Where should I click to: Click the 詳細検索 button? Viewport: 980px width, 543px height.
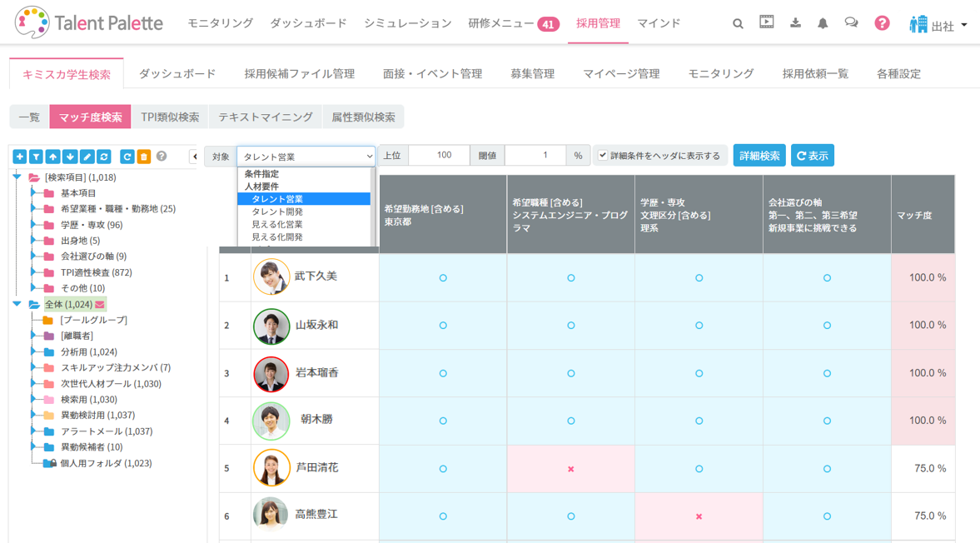tap(759, 156)
